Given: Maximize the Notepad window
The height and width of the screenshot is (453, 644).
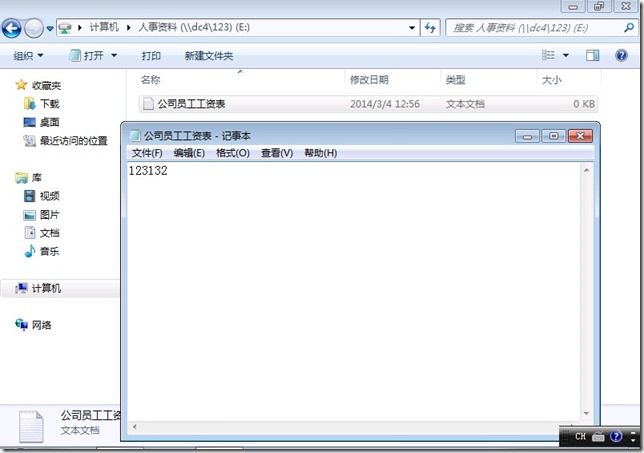Looking at the screenshot, I should click(x=553, y=136).
